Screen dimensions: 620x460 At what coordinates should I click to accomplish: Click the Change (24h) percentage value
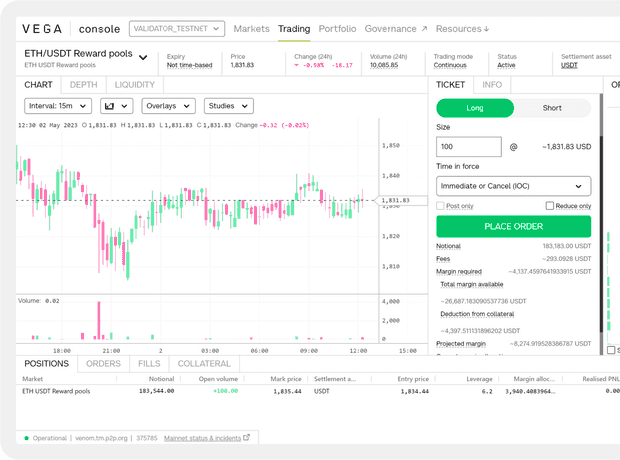point(313,65)
